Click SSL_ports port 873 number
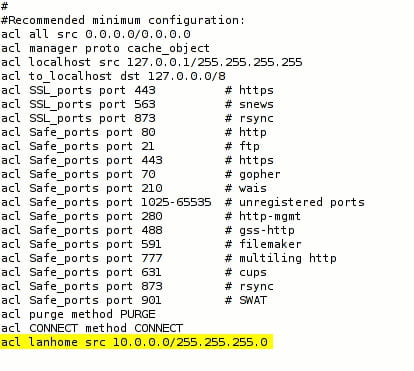Image resolution: width=414 pixels, height=371 pixels. [145, 118]
